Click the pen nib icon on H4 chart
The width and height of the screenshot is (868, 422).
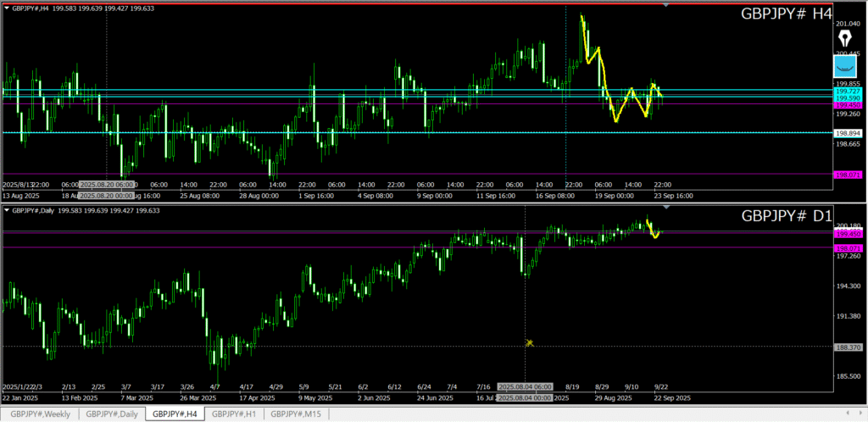pos(845,37)
